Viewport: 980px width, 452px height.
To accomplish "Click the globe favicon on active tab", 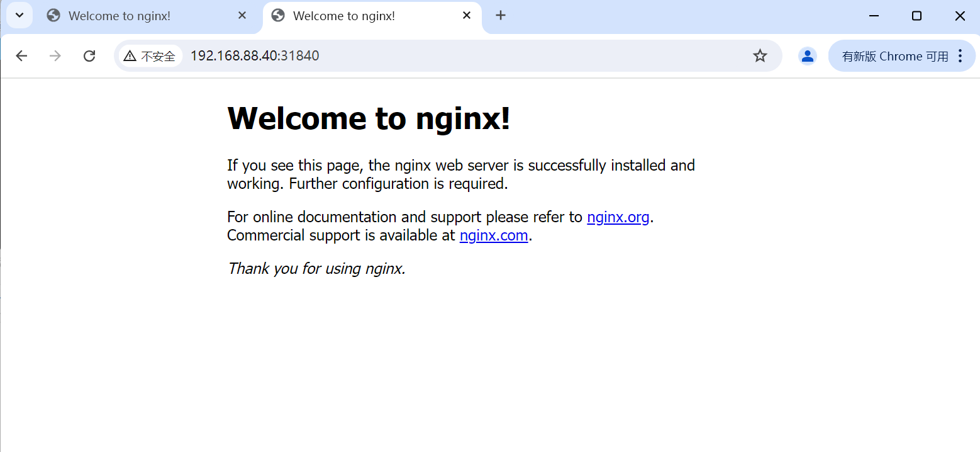I will (x=278, y=15).
